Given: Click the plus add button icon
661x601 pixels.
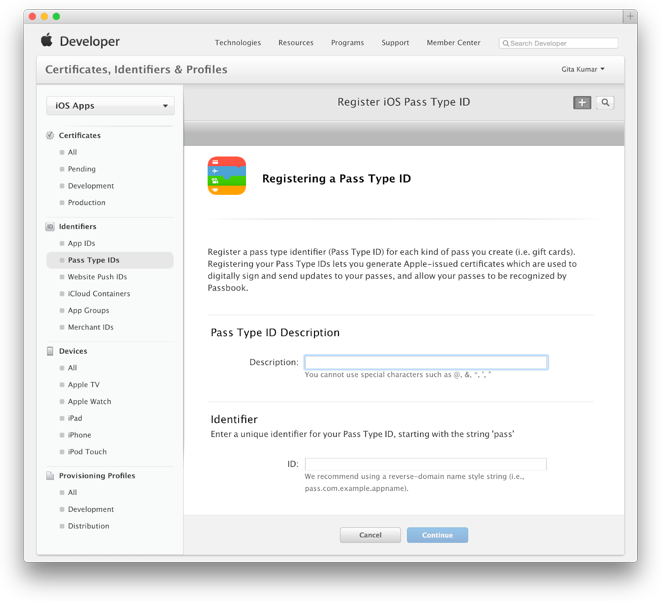Looking at the screenshot, I should point(582,102).
